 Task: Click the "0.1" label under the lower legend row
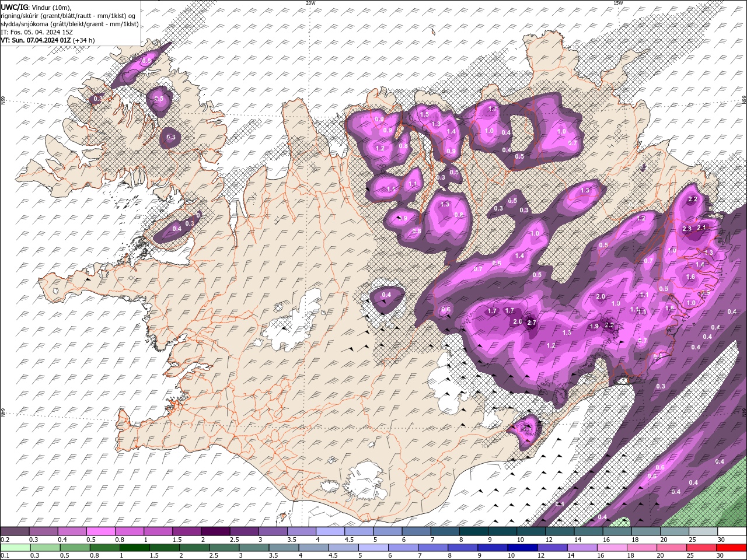point(5,556)
